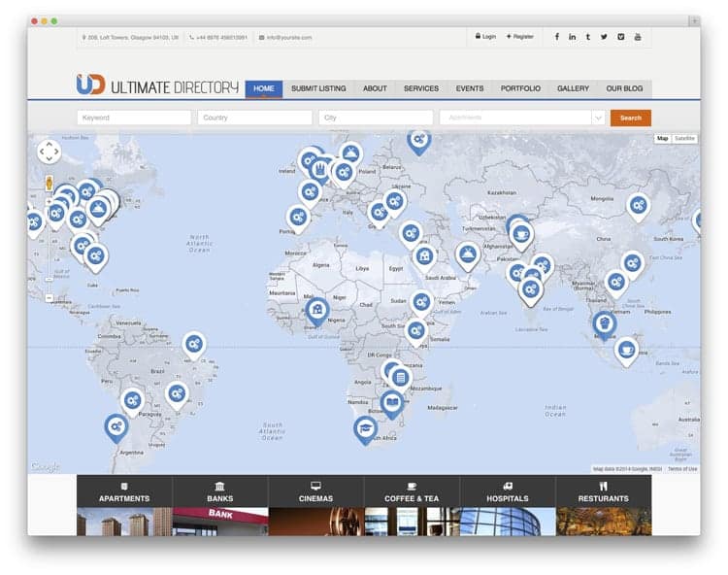Open the YouTube social icon

pyautogui.click(x=638, y=37)
